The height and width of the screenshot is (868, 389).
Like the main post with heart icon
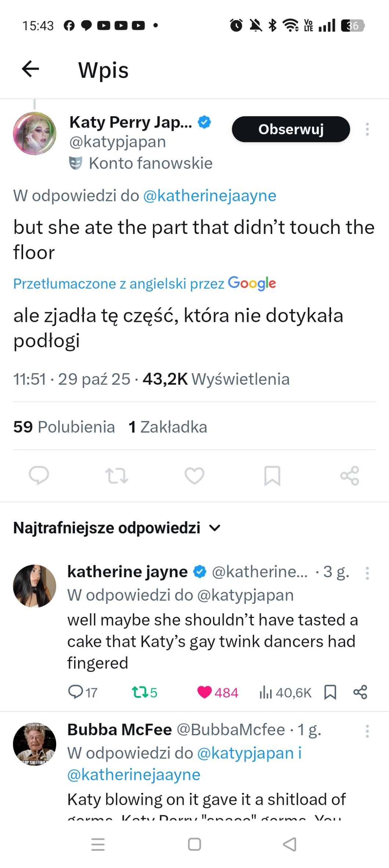point(194,476)
